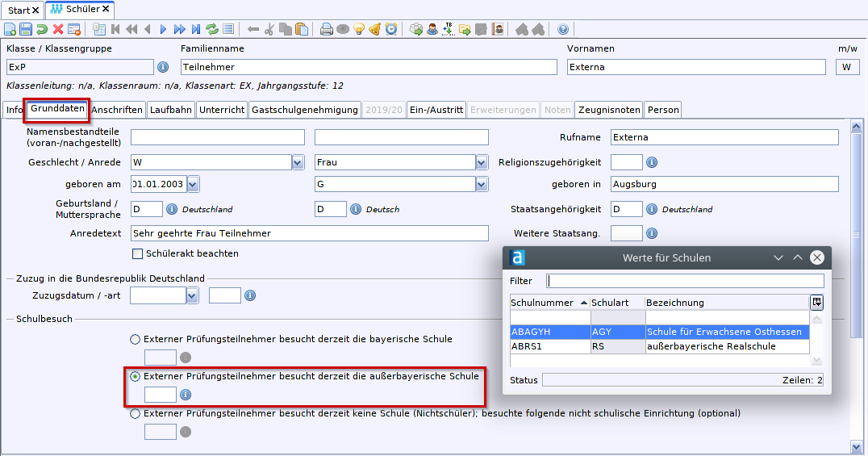The height and width of the screenshot is (456, 868).
Task: Create a new record with the toolbar icon
Action: tap(10, 29)
